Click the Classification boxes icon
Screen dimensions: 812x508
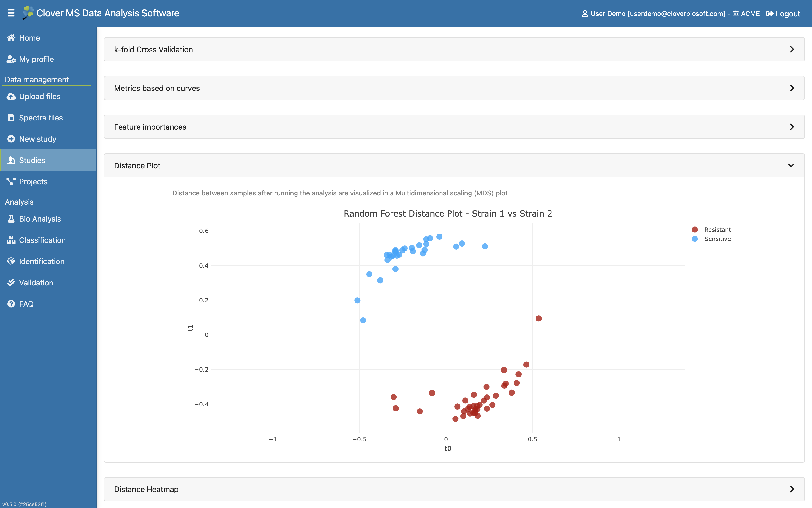pos(11,240)
